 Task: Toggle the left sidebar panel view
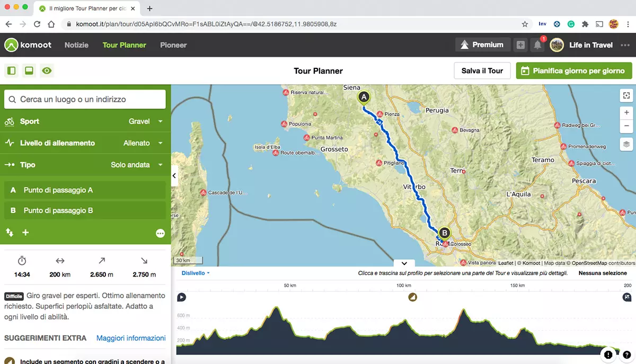click(x=11, y=70)
